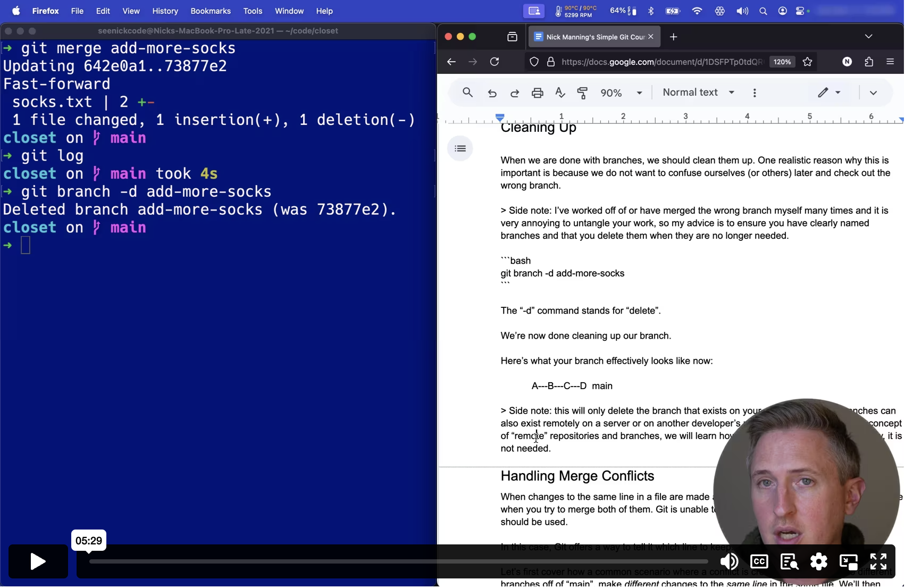The height and width of the screenshot is (588, 905).
Task: Open the Firefox app menu
Action: tap(46, 11)
